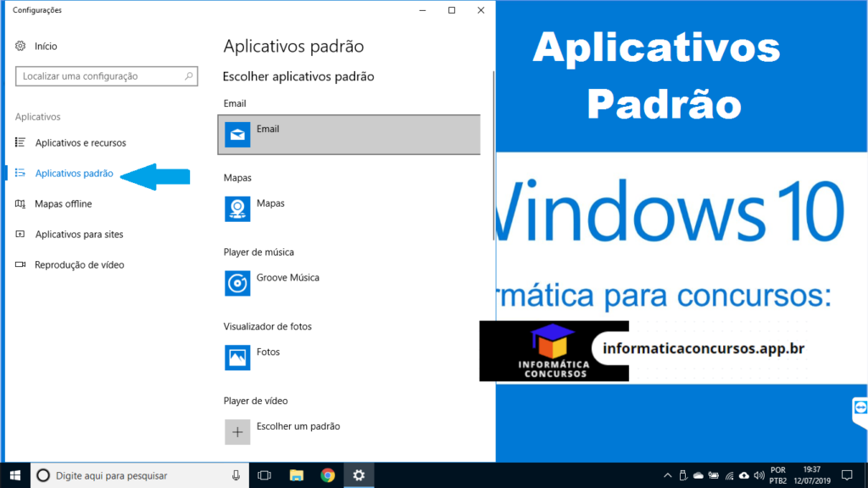Click the Localizar uma configuração search field
The width and height of the screenshot is (868, 488).
[x=100, y=76]
